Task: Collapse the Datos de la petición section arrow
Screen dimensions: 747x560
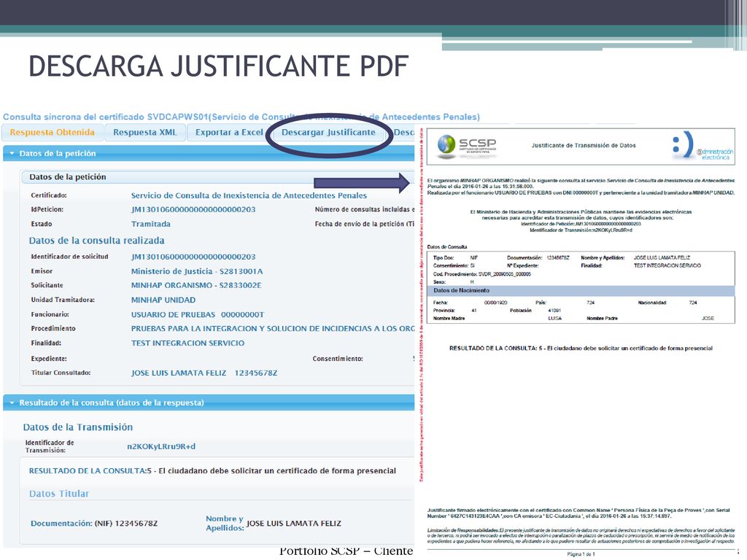Action: (x=12, y=154)
